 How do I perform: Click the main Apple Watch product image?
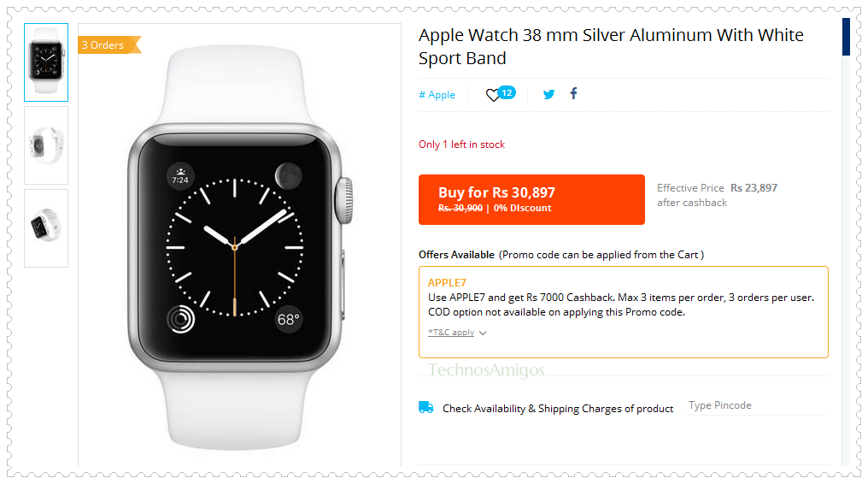click(x=240, y=246)
